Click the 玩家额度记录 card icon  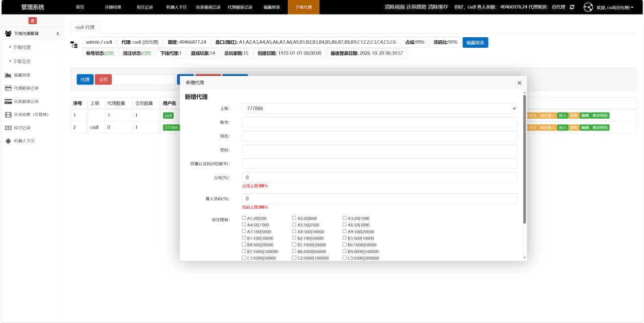pyautogui.click(x=8, y=101)
